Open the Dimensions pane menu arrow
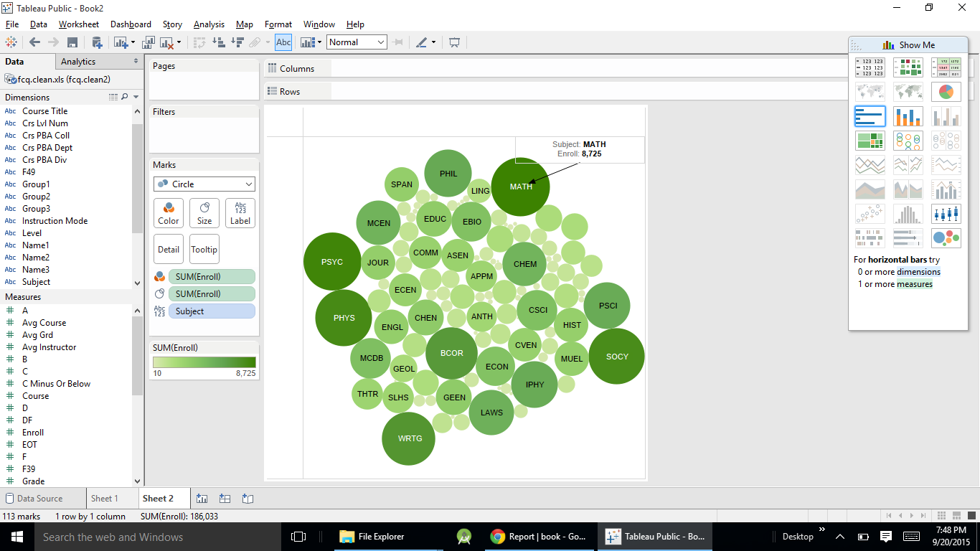Viewport: 980px width, 551px height. coord(136,97)
